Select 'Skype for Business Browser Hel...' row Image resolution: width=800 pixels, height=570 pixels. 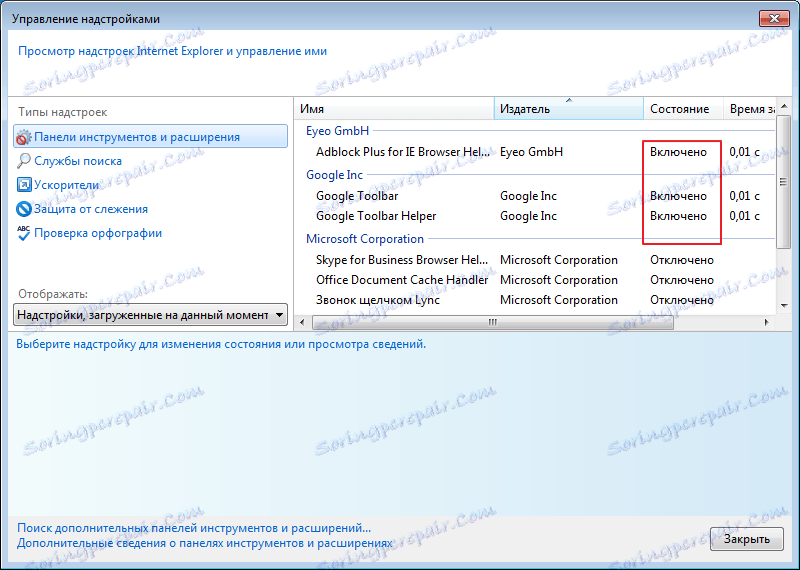[535, 260]
